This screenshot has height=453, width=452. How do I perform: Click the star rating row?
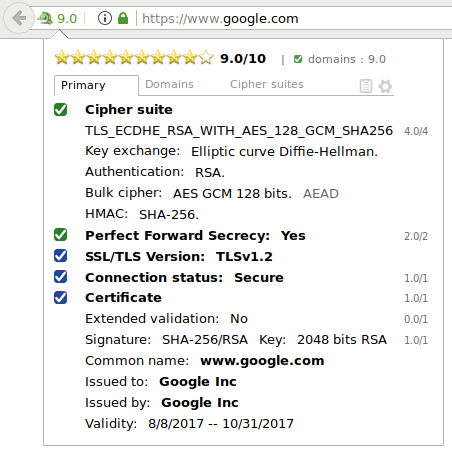click(134, 57)
